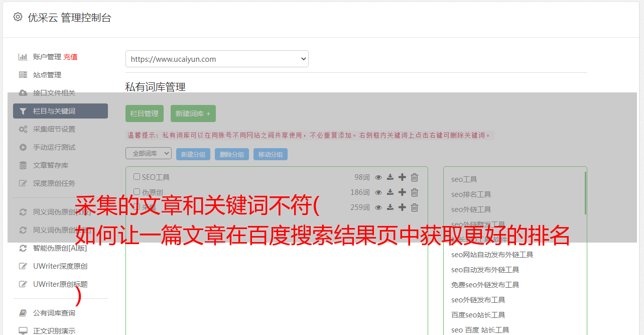Image resolution: width=644 pixels, height=335 pixels.
Task: Select keyword seo外链发布工具
Action: coord(478,300)
